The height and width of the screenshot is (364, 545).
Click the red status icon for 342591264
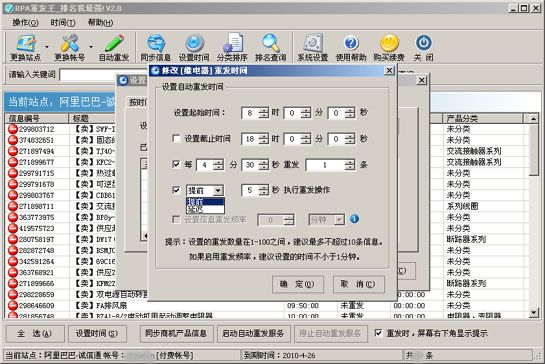pyautogui.click(x=13, y=261)
